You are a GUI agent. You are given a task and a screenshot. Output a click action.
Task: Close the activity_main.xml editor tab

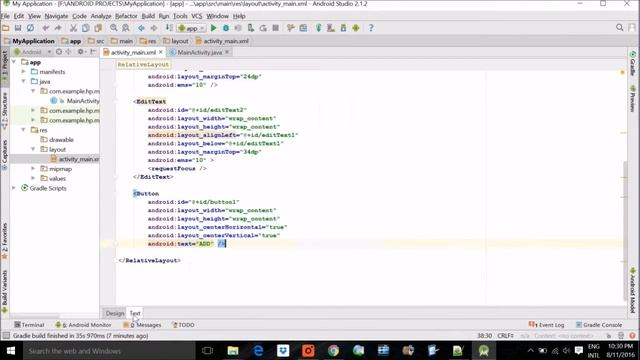[x=161, y=52]
